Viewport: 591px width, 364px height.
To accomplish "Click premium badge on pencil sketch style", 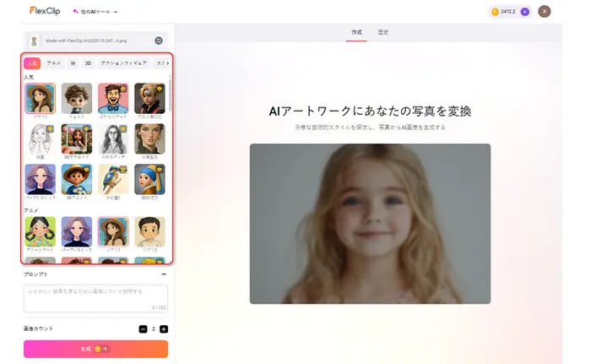I will pos(123,129).
